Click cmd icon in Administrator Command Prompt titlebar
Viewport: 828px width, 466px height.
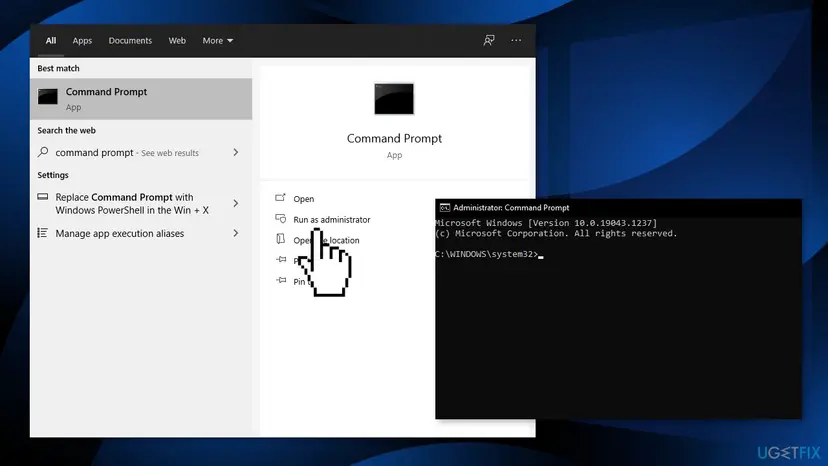pos(445,208)
